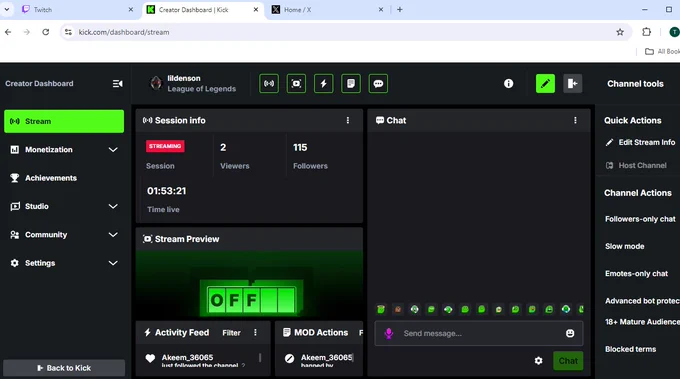The image size is (680, 379).
Task: Open the All Bookmarks folder
Action: pos(662,51)
